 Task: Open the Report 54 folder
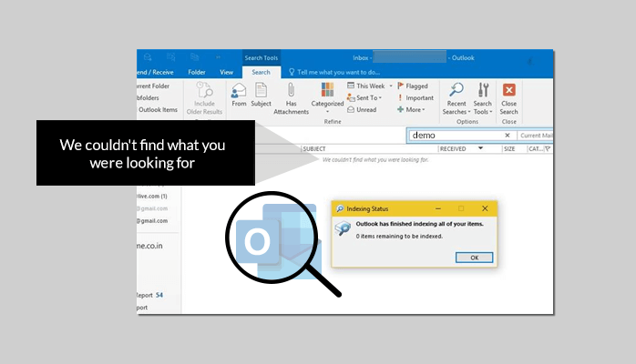(x=149, y=295)
